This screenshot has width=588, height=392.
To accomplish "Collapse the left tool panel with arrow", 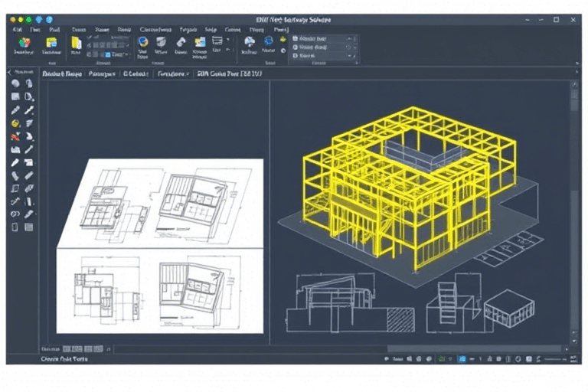I will [10, 72].
